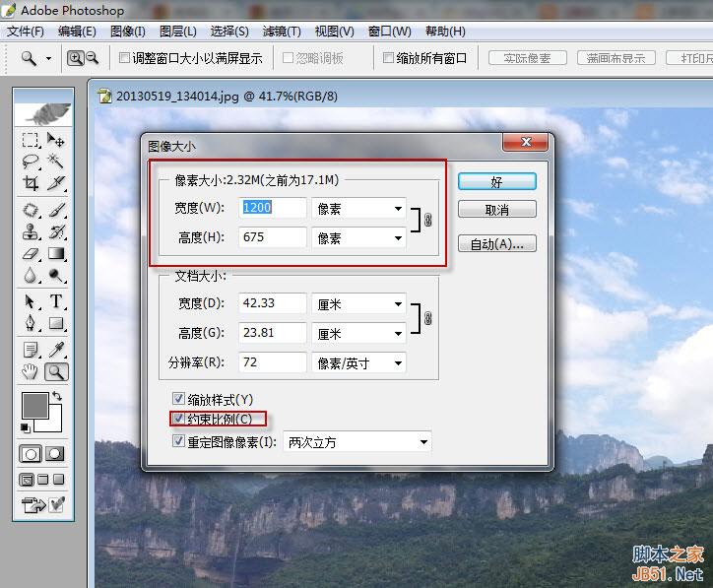Viewport: 713px width, 588px height.
Task: Toggle the 约束比例(C) checkbox
Action: (x=178, y=419)
